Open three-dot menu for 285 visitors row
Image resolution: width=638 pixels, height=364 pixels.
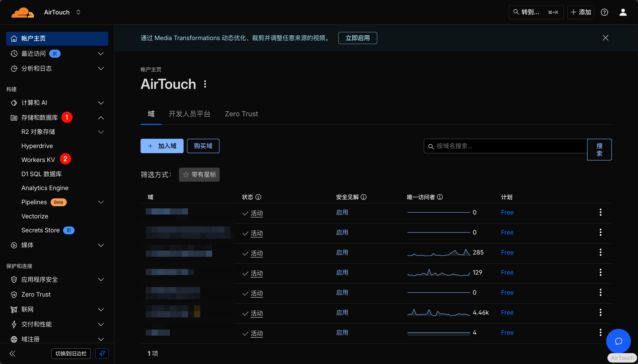600,253
